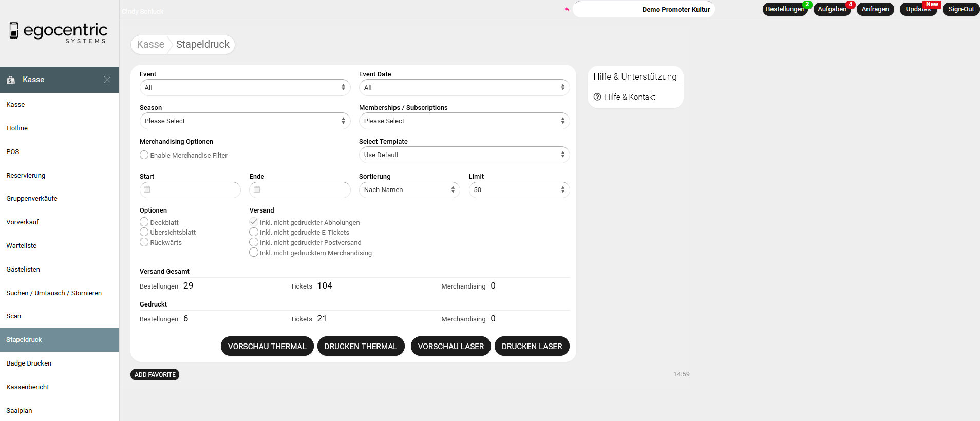Close the Kasse sidebar menu with X
Screen dimensions: 980x421
(x=107, y=80)
